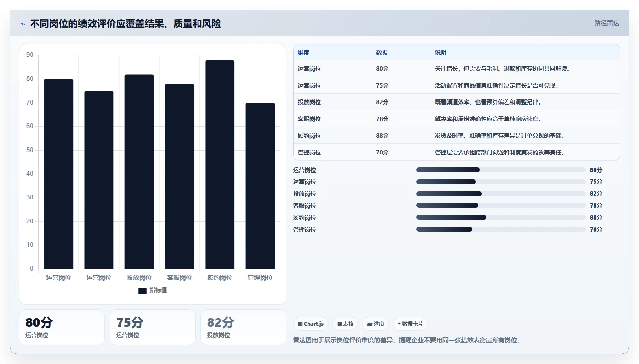
Task: Click the description starting with 解决率和承诺准确性
Action: tap(488, 119)
